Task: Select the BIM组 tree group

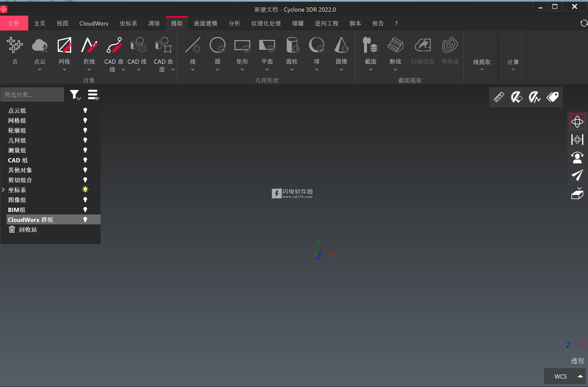Action: pos(17,210)
